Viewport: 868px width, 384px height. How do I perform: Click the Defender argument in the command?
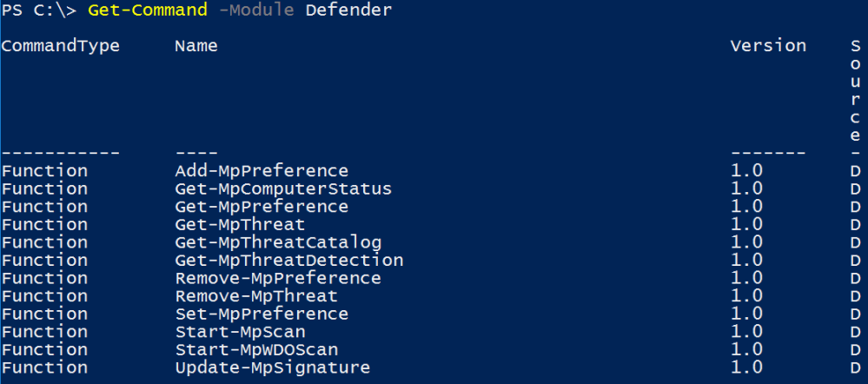pyautogui.click(x=348, y=10)
